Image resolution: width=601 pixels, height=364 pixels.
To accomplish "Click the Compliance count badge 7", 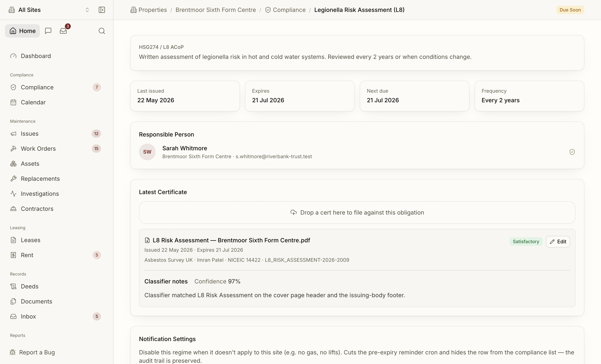I will 97,87.
